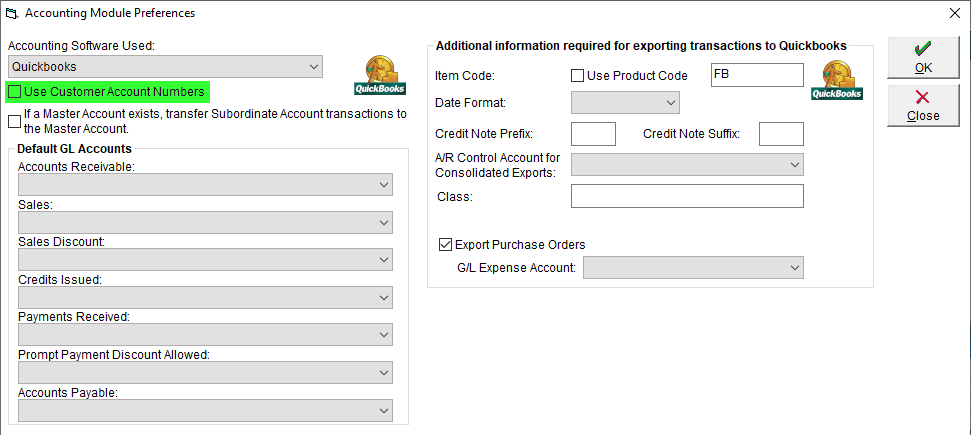Open the G/L Expense Account dropdown

tap(694, 268)
